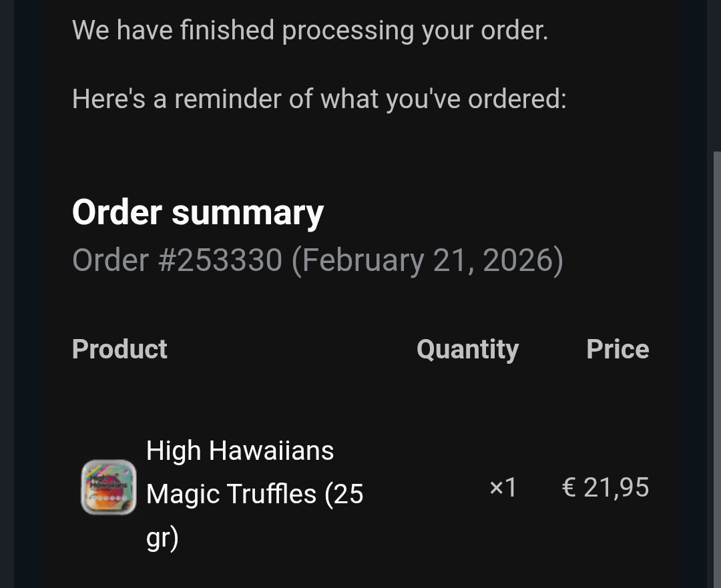Screen dimensions: 721x588
Task: Click "We have finished processing your order" text
Action: [310, 30]
